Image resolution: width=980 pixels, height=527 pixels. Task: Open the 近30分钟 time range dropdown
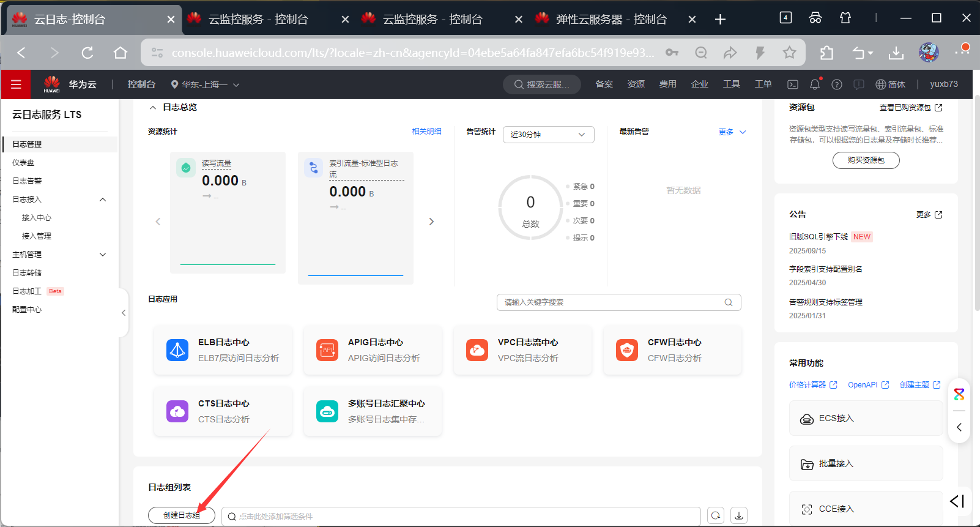(548, 135)
